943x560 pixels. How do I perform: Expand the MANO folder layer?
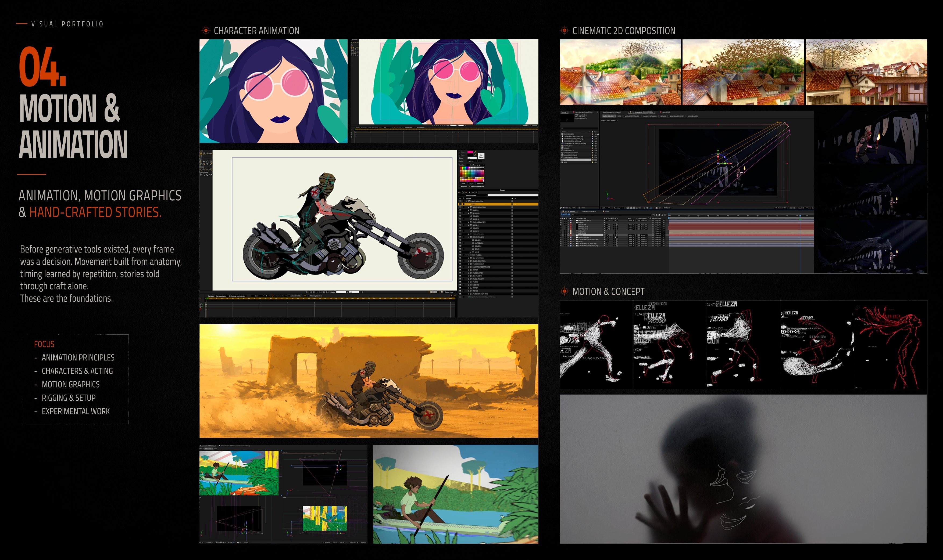470,252
